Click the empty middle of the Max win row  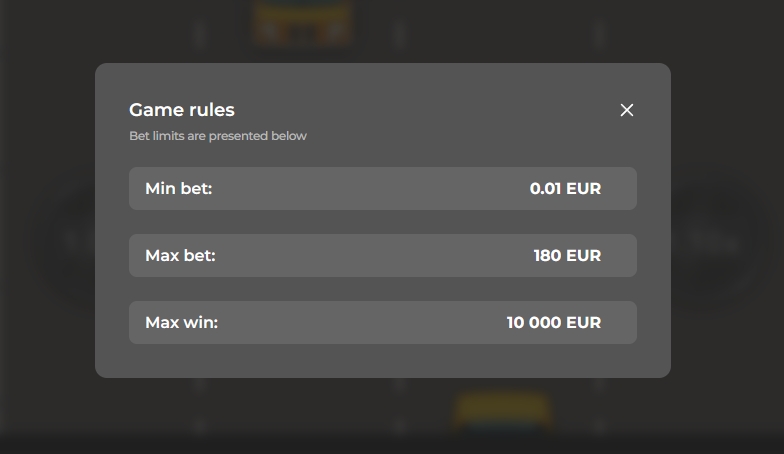point(360,322)
